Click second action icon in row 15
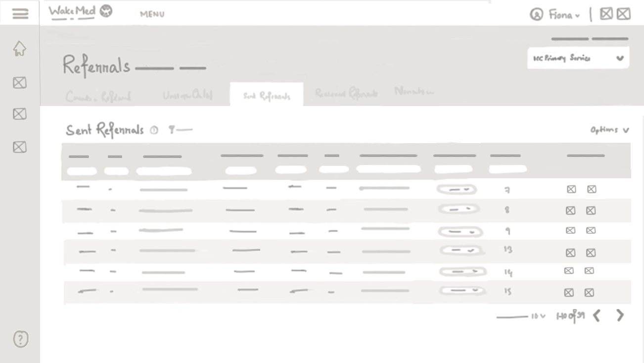Viewport: 644px width, 363px height. [589, 293]
